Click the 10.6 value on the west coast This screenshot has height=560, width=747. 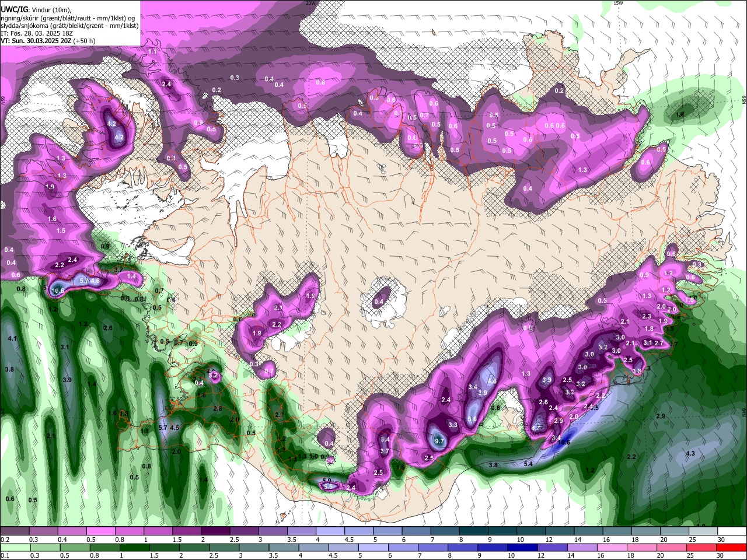[58, 290]
